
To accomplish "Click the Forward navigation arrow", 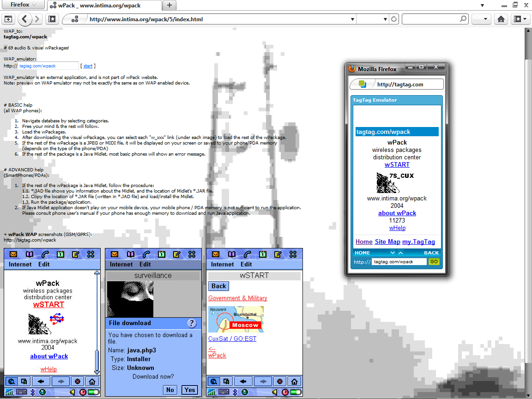I will pos(37,19).
